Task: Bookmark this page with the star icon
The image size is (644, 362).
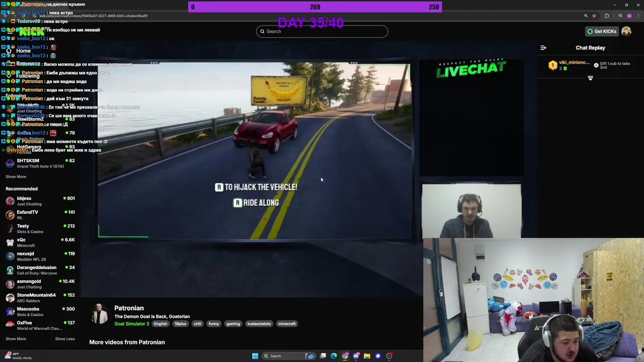Action: coord(594,16)
